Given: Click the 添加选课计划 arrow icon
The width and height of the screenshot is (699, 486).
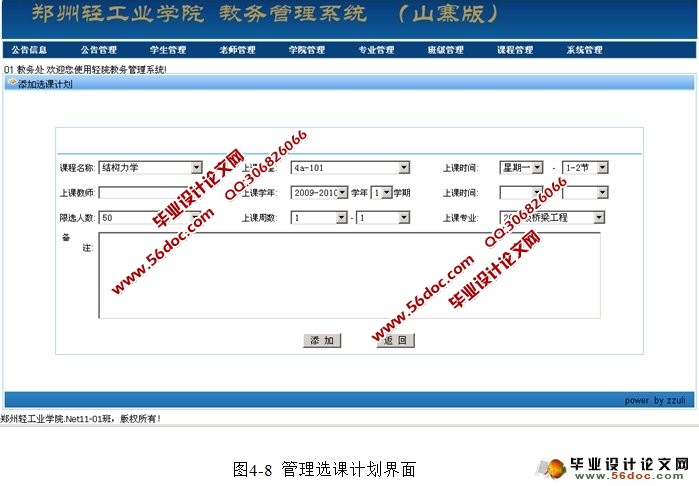Looking at the screenshot, I should (12, 82).
